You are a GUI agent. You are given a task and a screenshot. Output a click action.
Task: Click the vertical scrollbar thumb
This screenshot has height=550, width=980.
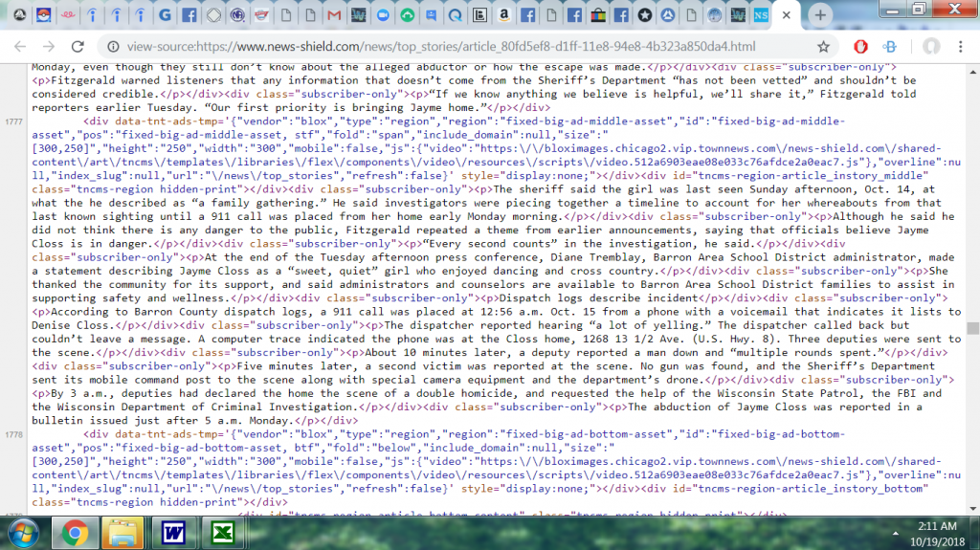coord(972,328)
